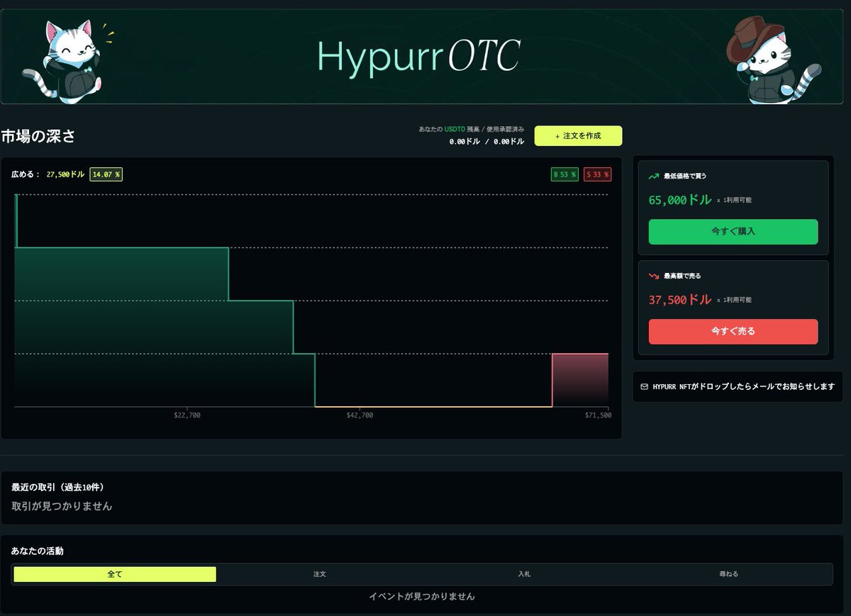Click the イベントが見つかりません message

point(422,596)
